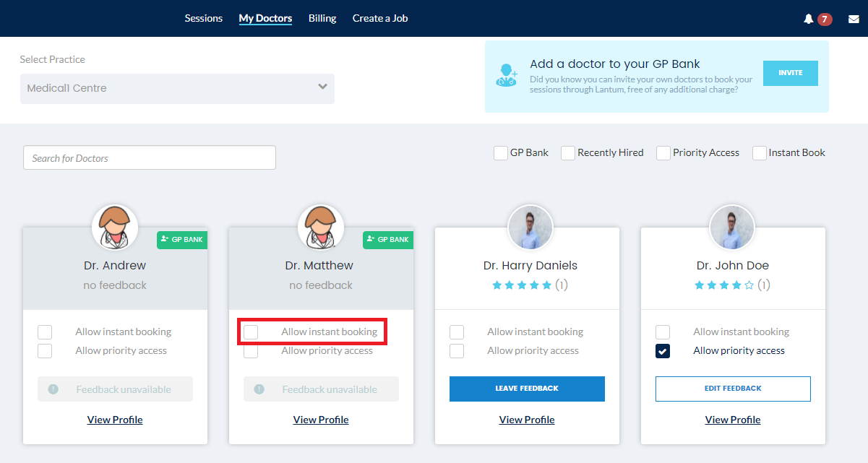
Task: Enable instant booking for Dr. Harry Daniels
Action: (457, 332)
